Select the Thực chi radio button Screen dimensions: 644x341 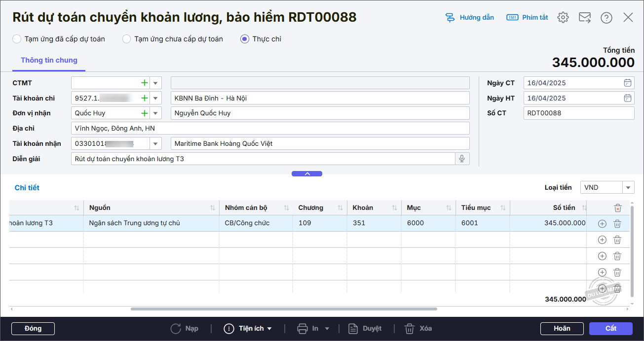tap(245, 39)
